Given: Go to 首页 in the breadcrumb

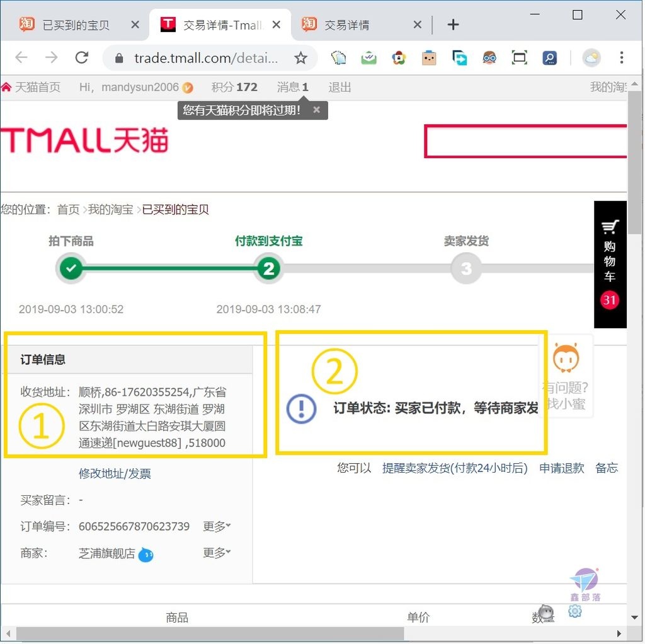Looking at the screenshot, I should [68, 209].
